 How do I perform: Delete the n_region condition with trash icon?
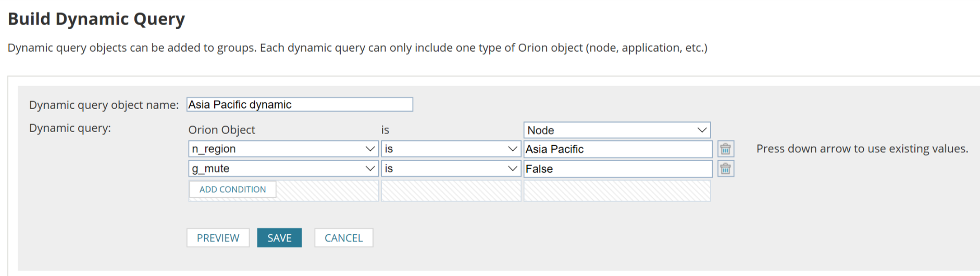725,149
